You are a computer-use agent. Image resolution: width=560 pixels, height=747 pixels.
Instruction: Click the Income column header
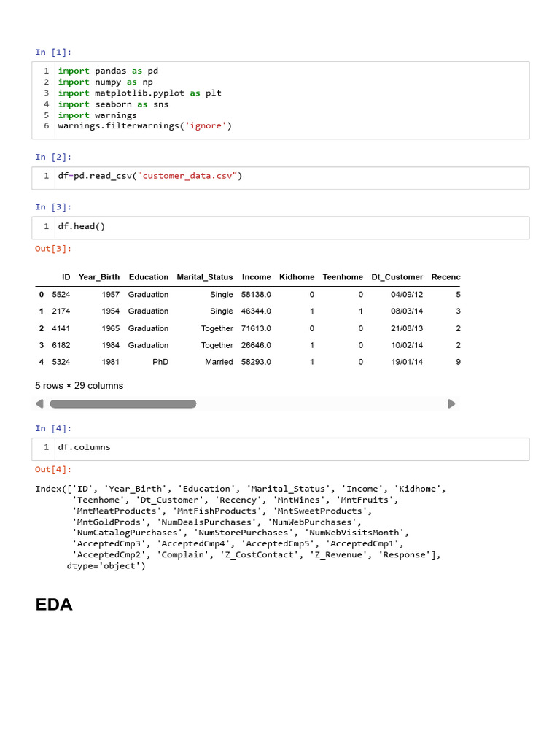[x=256, y=277]
